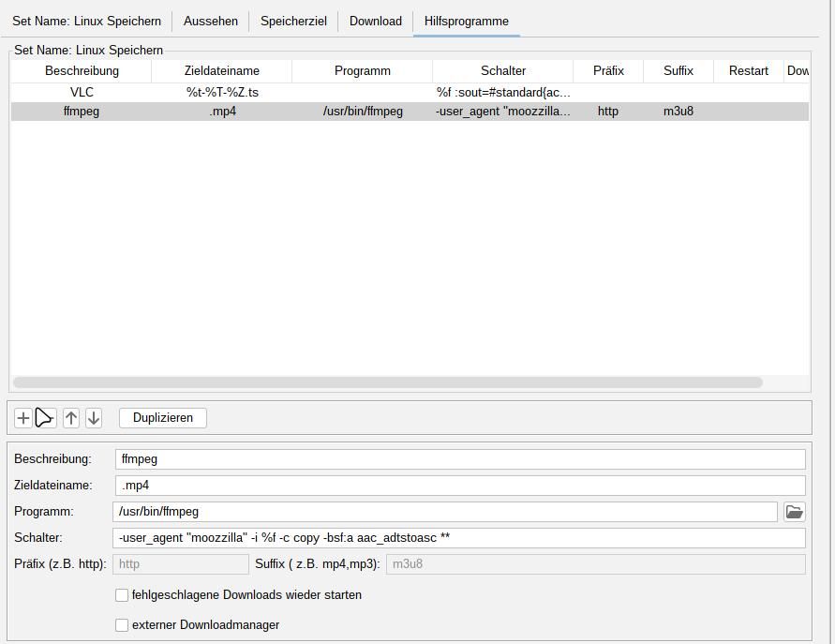Enable 'fehlgeschlagene Downloads wieder starten'
This screenshot has width=835, height=644.
[122, 595]
